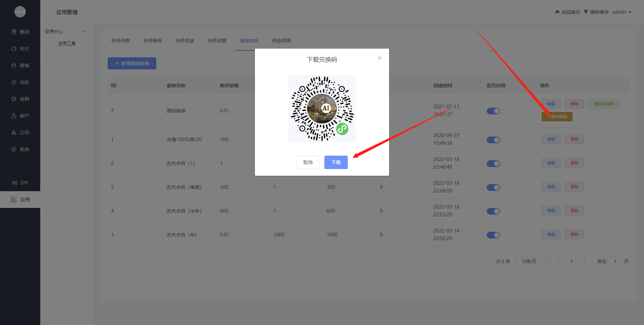The image size is (644, 325).
Task: Click 删除 for 充值100元得120 row
Action: (x=575, y=139)
